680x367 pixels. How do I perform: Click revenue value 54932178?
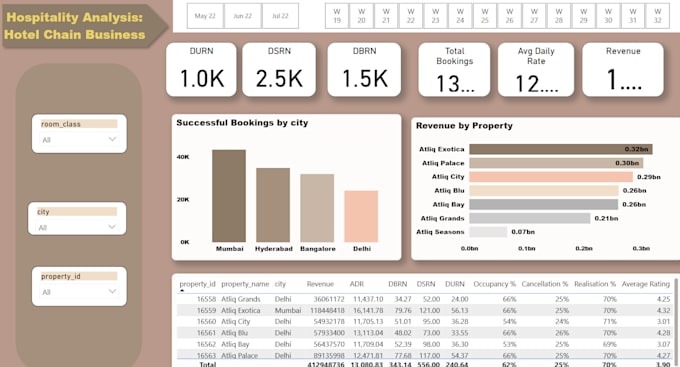(x=328, y=322)
